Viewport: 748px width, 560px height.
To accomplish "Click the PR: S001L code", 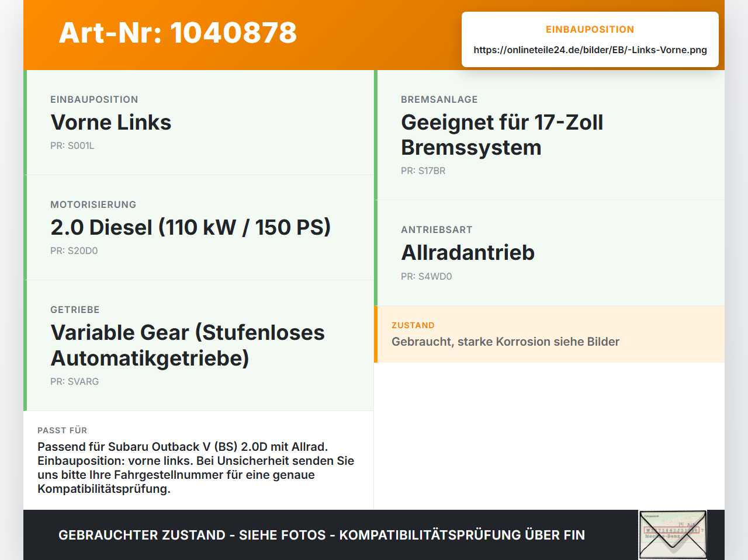I will (x=72, y=146).
